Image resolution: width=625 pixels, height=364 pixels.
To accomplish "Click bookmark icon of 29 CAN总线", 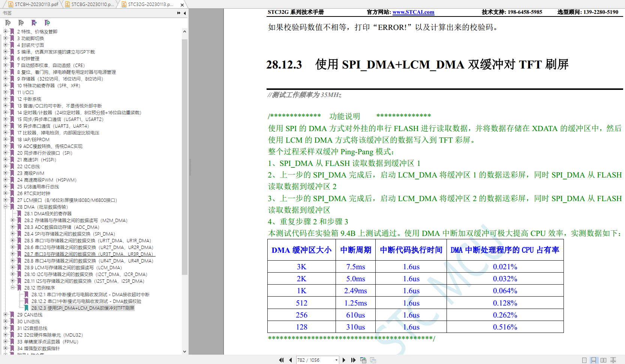I will (12, 315).
